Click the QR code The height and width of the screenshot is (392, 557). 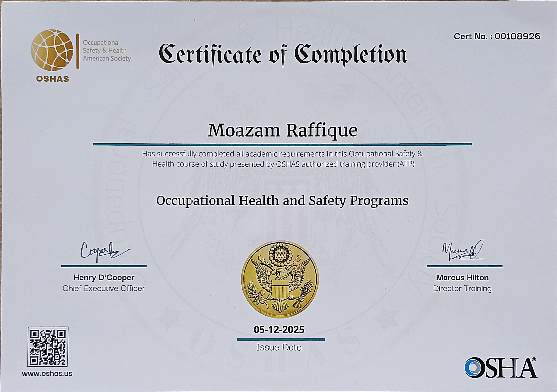pos(48,347)
